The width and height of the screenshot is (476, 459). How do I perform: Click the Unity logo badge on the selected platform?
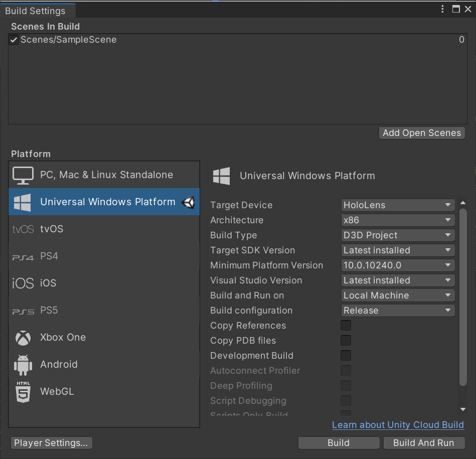pyautogui.click(x=188, y=202)
